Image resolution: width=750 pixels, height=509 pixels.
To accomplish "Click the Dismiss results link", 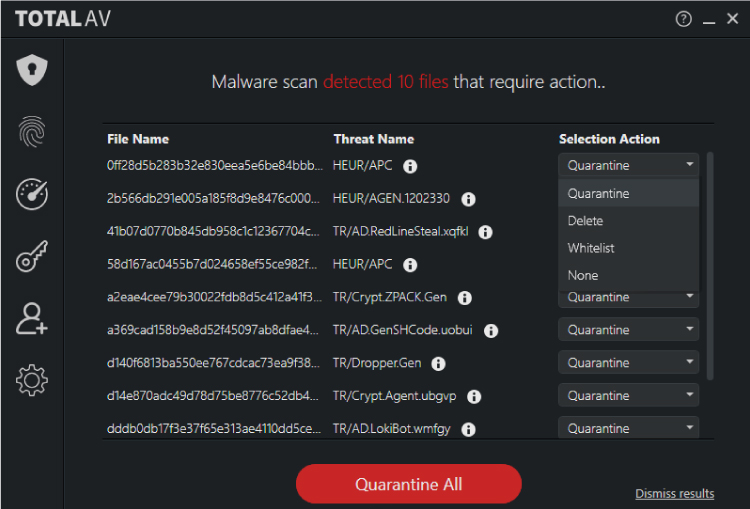I will coord(674,494).
